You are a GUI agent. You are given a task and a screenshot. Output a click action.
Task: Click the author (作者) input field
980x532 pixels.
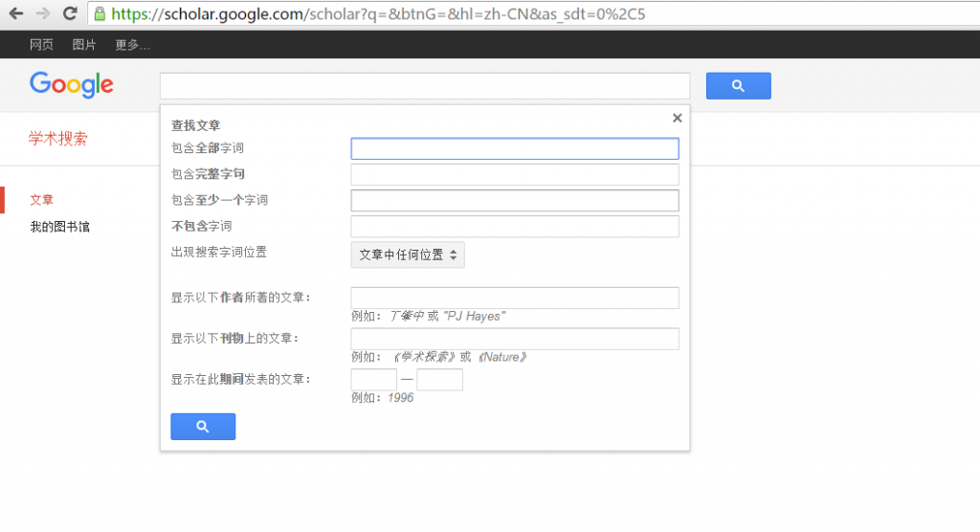514,298
